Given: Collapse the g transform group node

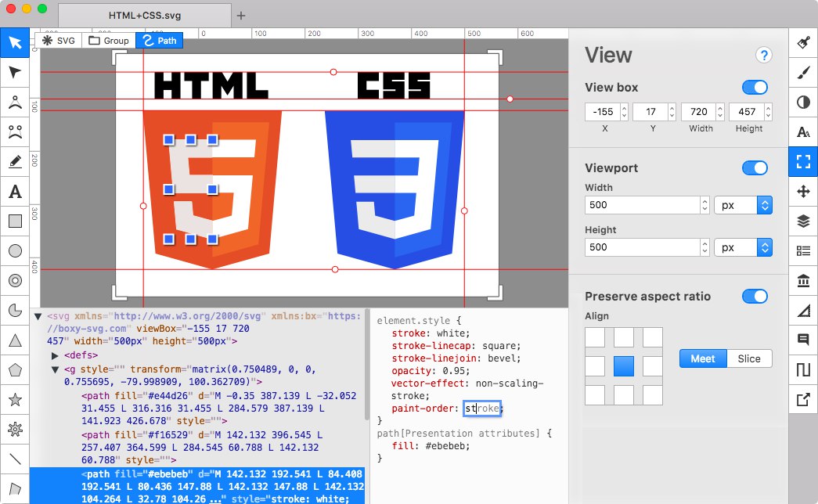Looking at the screenshot, I should pyautogui.click(x=55, y=369).
